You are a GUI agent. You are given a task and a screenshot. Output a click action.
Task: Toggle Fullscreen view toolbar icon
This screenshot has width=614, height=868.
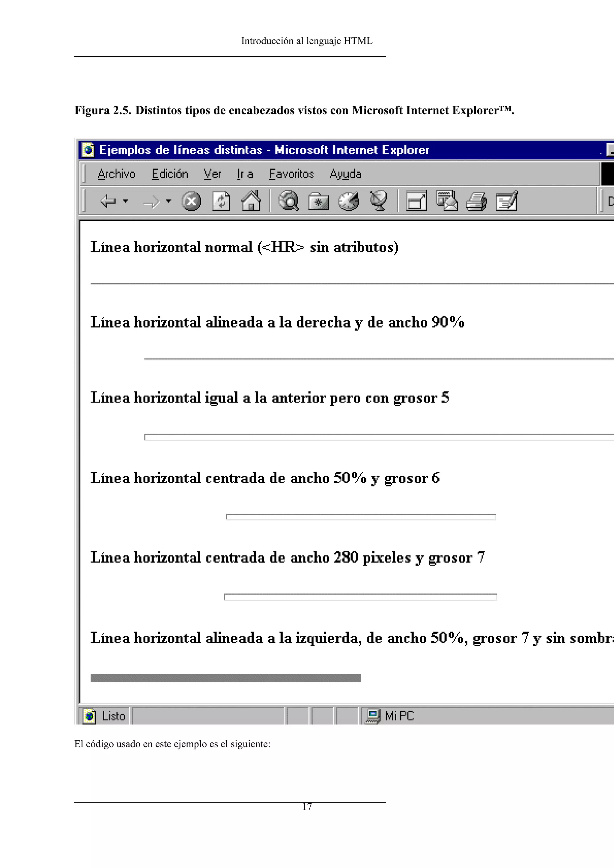416,201
